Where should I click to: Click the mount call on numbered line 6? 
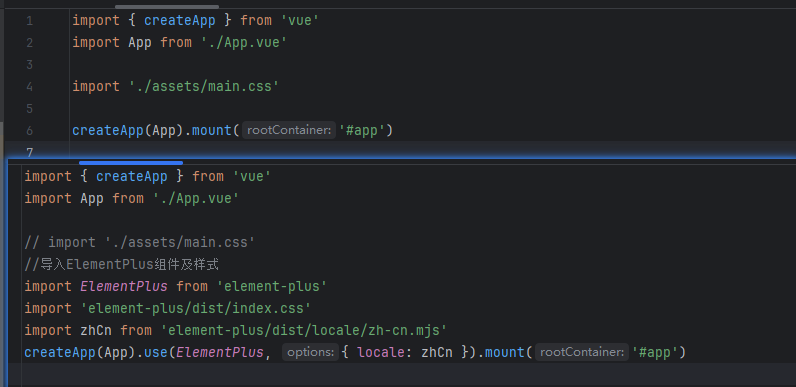(x=211, y=131)
